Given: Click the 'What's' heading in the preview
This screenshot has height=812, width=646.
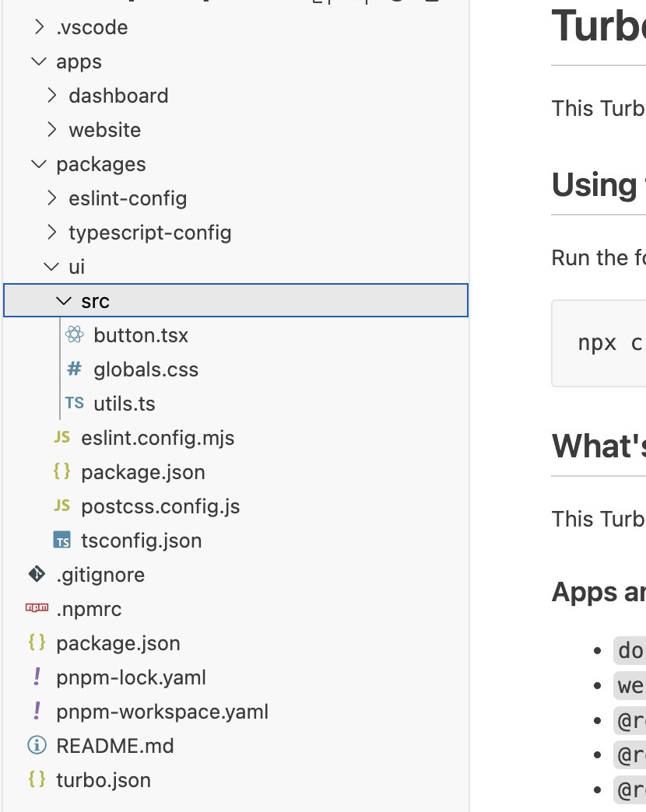Looking at the screenshot, I should 599,446.
